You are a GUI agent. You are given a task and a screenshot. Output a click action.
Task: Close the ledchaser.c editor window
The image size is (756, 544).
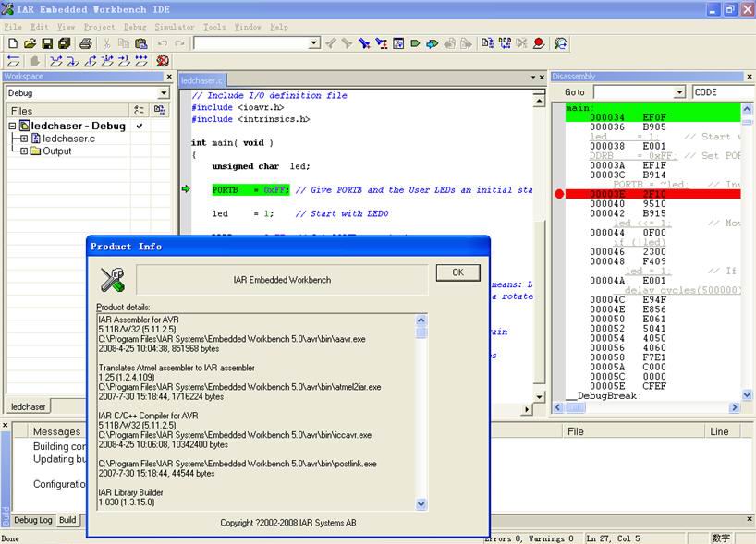click(x=542, y=77)
